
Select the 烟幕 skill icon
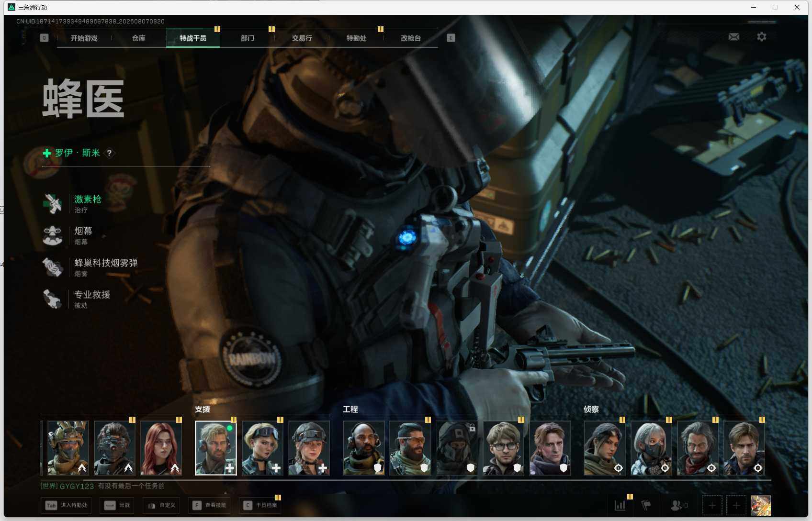(53, 235)
